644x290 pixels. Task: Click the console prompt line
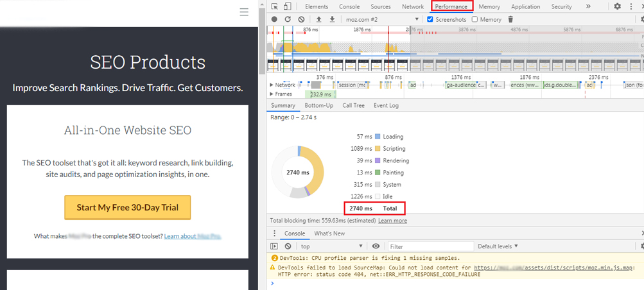point(455,283)
